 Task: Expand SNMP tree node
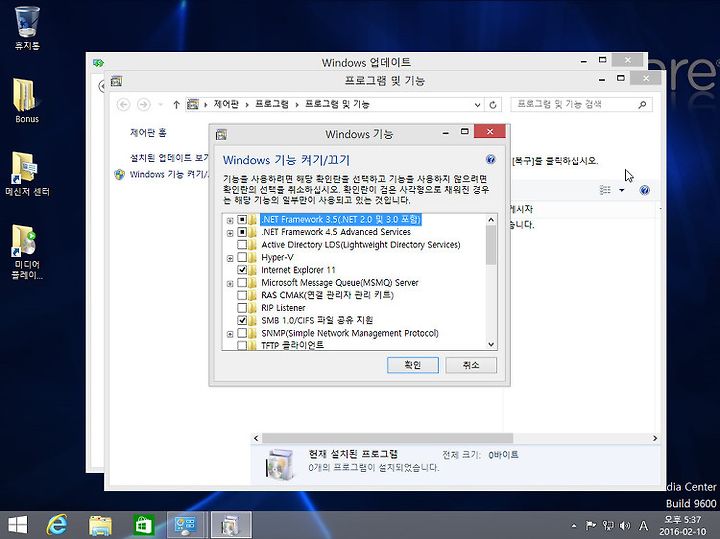(230, 334)
